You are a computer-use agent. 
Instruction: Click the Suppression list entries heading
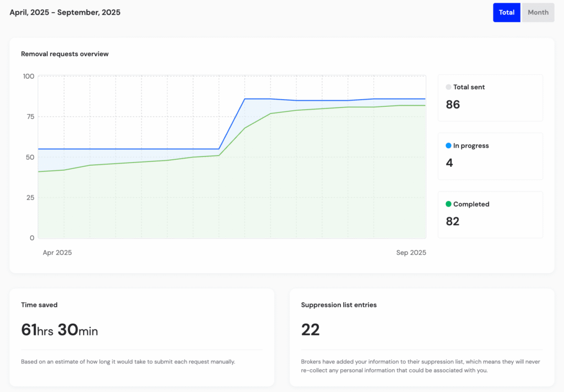coord(339,304)
